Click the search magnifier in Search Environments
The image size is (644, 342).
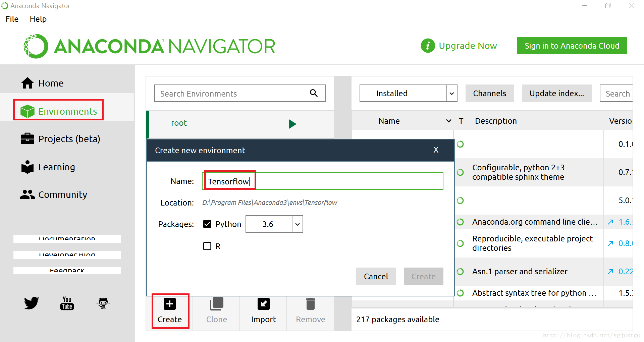tap(314, 93)
